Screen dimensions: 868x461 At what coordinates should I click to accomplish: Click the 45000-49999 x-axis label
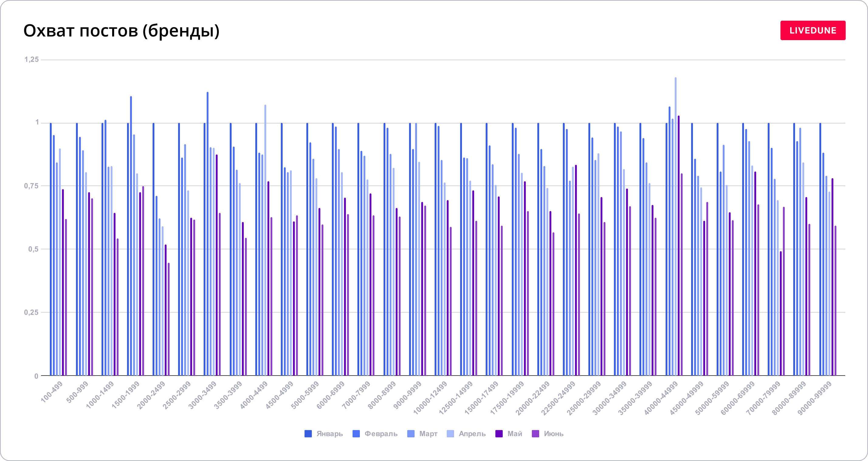click(x=686, y=398)
